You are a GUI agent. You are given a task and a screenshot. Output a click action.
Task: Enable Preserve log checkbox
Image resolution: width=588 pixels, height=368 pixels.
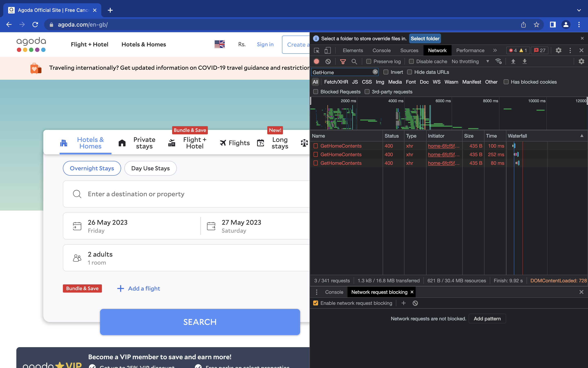[x=369, y=61]
